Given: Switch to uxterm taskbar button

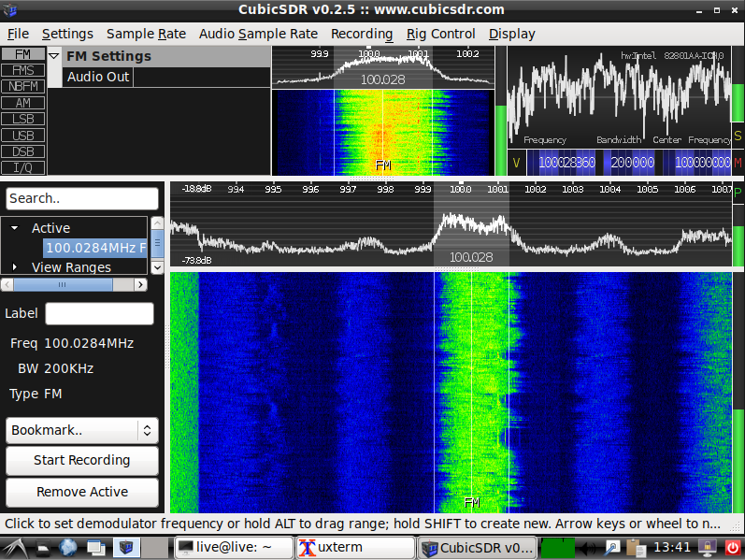Looking at the screenshot, I should pos(355,548).
